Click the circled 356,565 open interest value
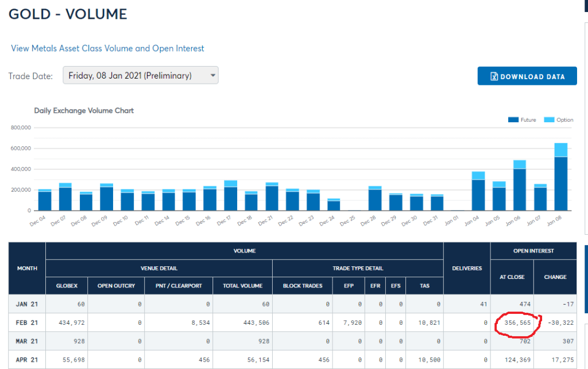Screen dimensions: 588x369 (x=518, y=323)
